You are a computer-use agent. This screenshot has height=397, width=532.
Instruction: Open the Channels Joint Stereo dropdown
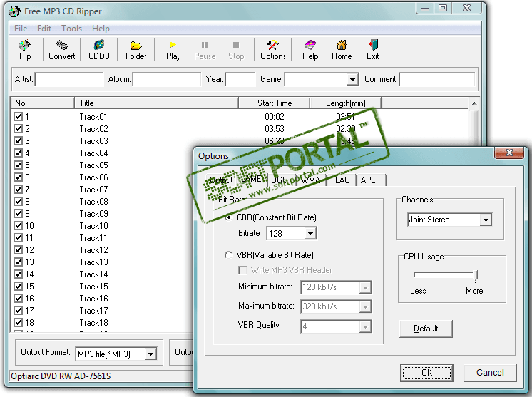486,220
